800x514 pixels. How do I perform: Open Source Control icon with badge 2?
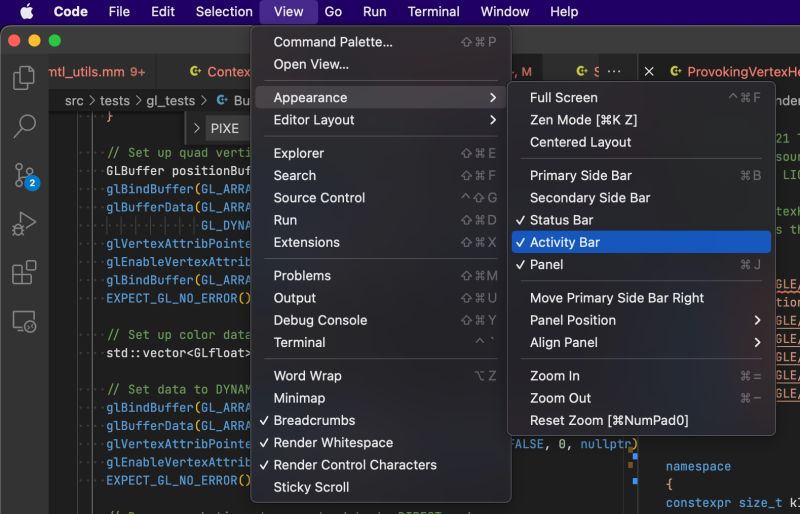[26, 176]
